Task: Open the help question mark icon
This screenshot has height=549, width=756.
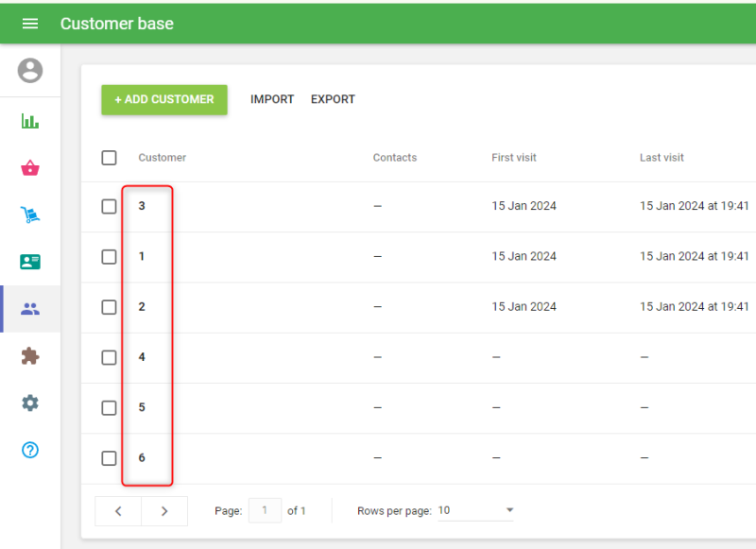Action: [30, 450]
